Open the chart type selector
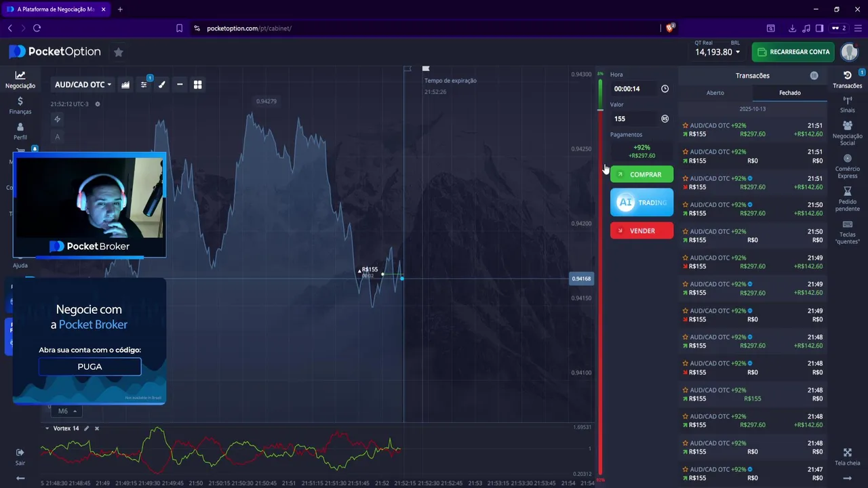868x488 pixels. (125, 85)
